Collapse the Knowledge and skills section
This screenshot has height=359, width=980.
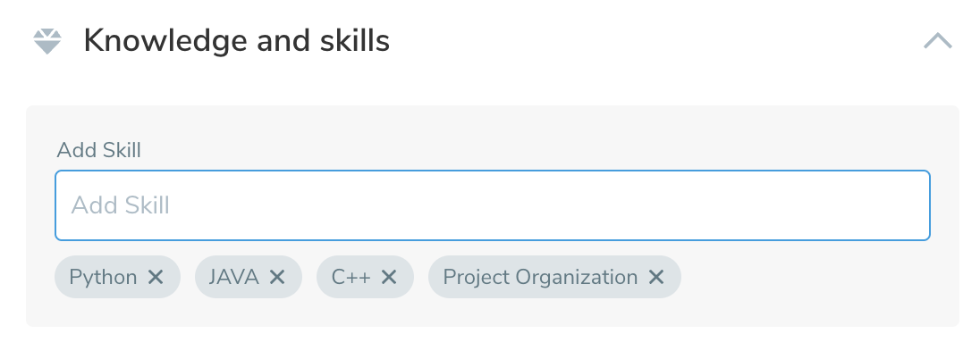pyautogui.click(x=937, y=41)
